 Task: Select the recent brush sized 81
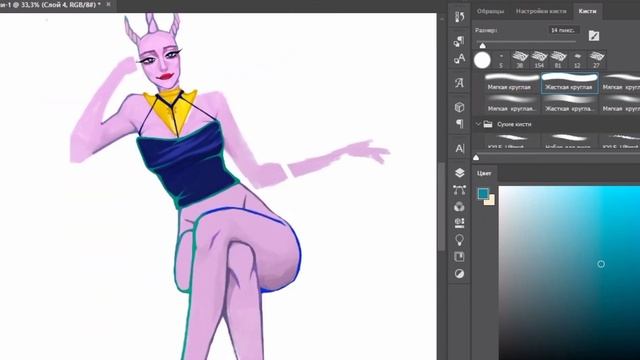tap(558, 60)
